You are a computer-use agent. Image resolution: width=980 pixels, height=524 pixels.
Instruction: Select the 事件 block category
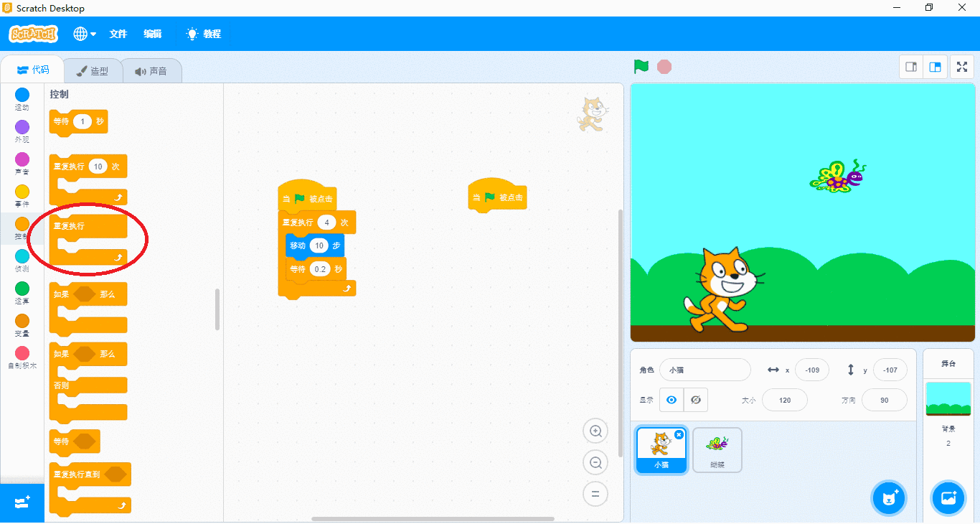pyautogui.click(x=22, y=196)
